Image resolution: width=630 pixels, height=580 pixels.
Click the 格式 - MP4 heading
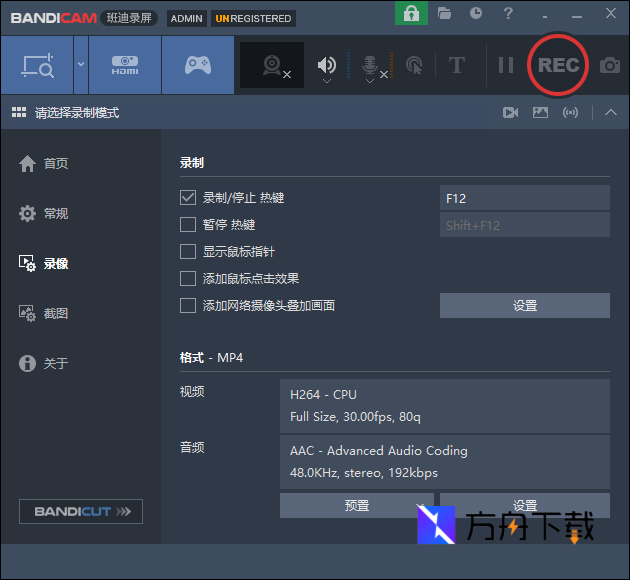point(211,357)
